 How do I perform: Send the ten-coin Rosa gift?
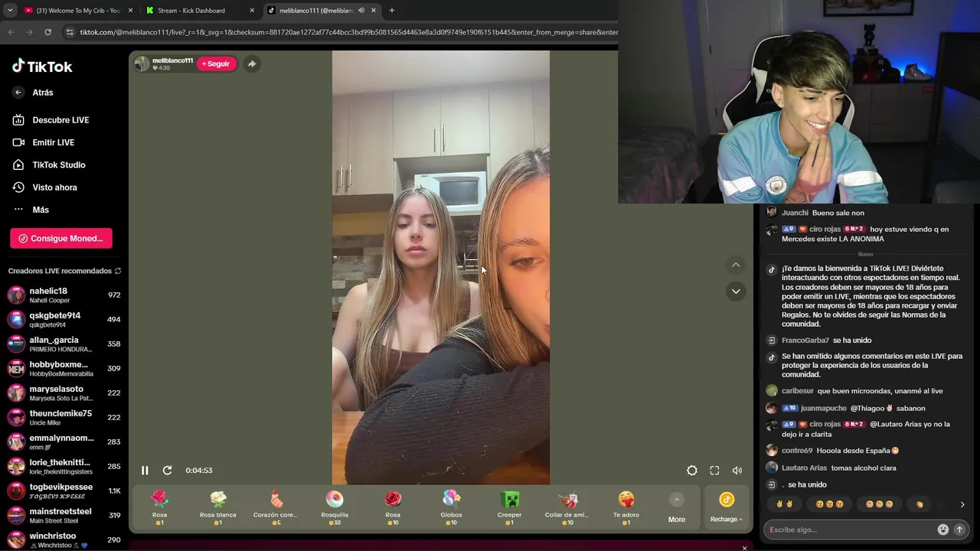click(x=393, y=507)
